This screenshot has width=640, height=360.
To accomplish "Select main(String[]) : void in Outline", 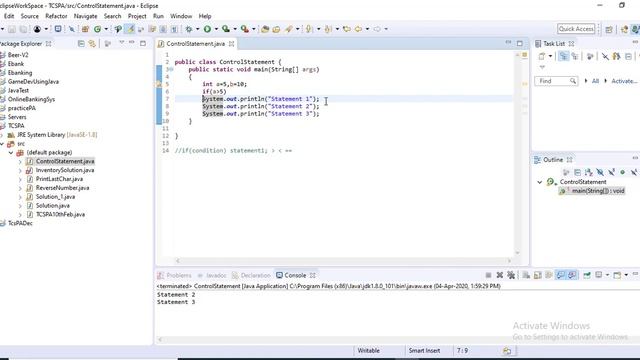I will 592,191.
